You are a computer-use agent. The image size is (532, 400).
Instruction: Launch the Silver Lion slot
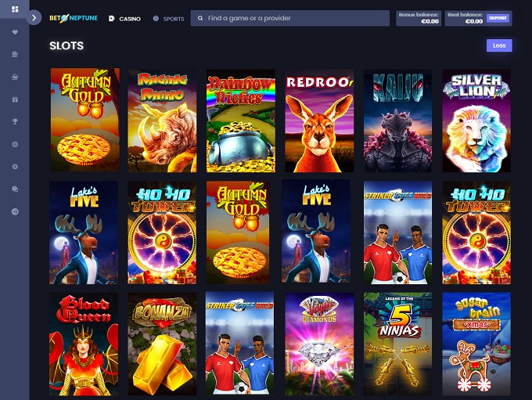tap(476, 121)
